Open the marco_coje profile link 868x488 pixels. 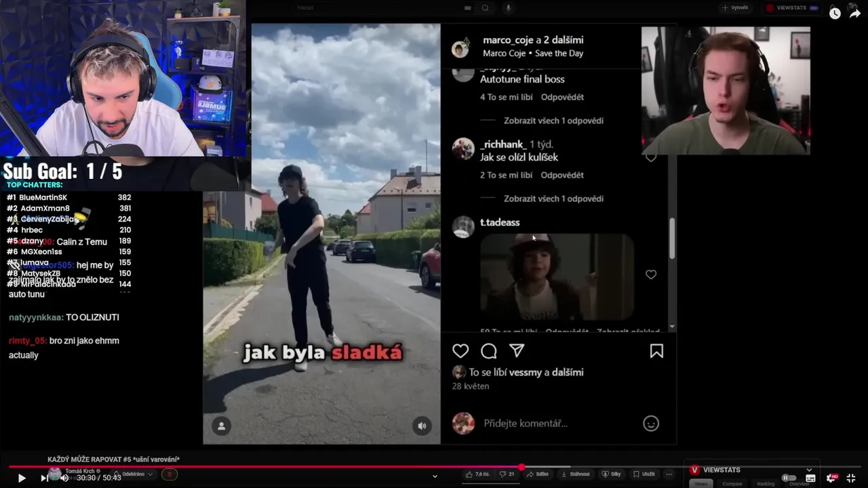pyautogui.click(x=508, y=40)
